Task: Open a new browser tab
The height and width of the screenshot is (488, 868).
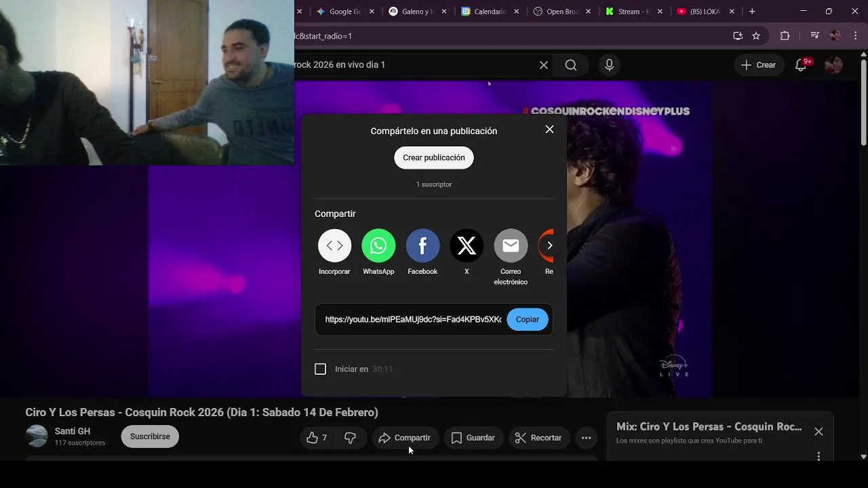Action: [x=752, y=12]
